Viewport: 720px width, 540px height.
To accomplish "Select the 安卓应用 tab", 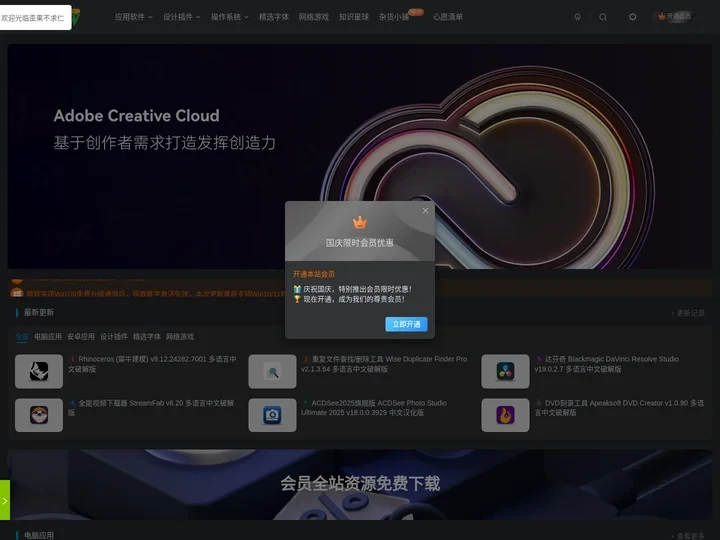I will (81, 337).
